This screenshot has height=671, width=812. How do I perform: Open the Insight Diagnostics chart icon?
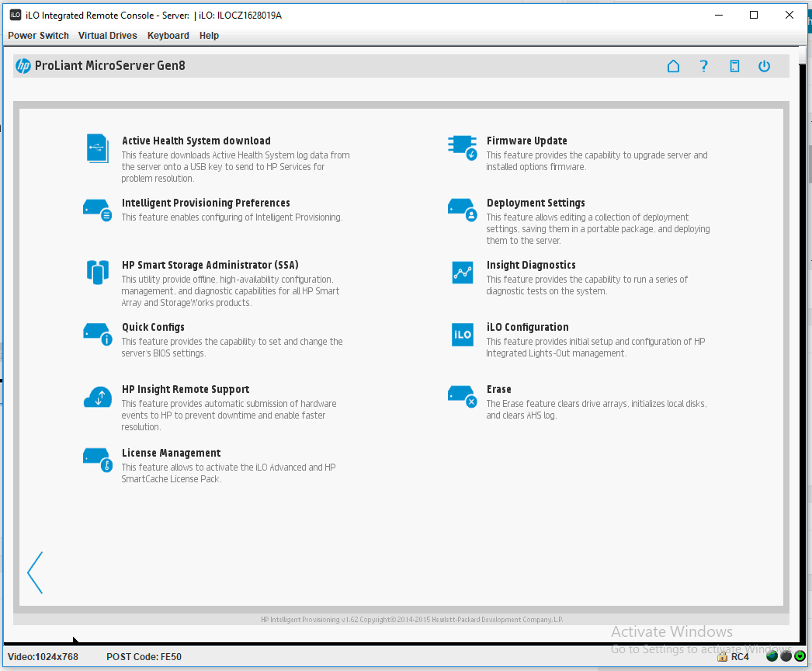[462, 272]
